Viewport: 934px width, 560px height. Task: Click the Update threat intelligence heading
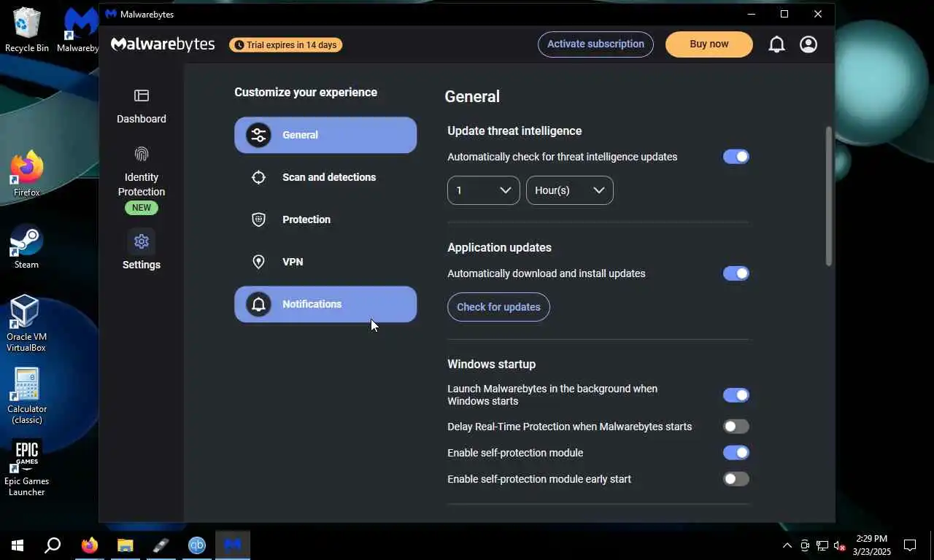[x=514, y=131]
